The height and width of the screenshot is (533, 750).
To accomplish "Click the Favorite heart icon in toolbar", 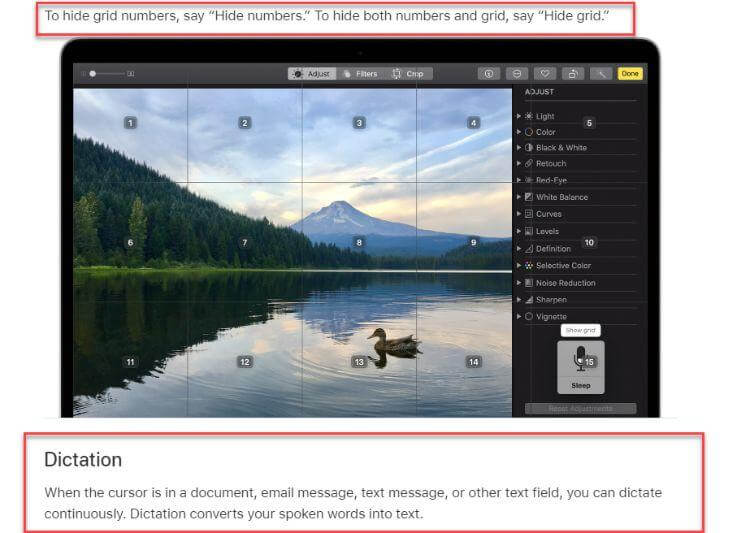I will click(545, 74).
